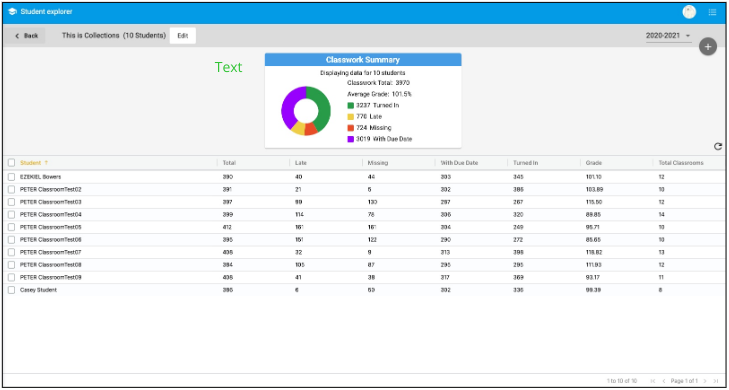Sort by the Total Classrooms header
This screenshot has height=390, width=729.
pos(681,163)
